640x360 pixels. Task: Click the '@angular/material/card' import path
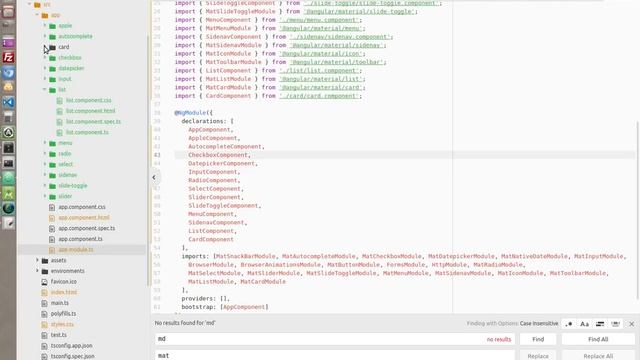[320, 87]
